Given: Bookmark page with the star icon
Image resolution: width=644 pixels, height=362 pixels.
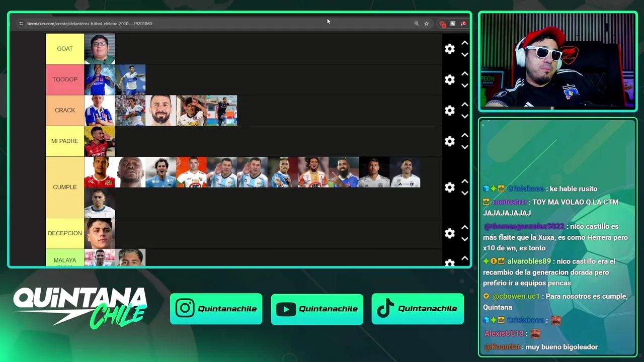Looking at the screenshot, I should [427, 24].
